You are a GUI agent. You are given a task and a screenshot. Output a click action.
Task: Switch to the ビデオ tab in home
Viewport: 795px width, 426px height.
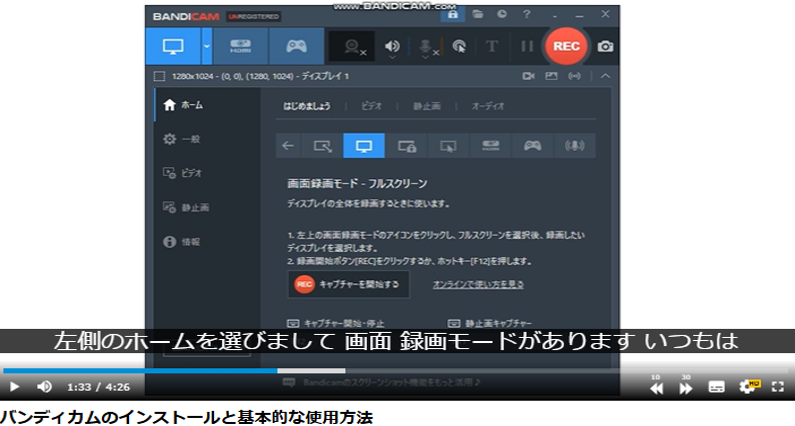pyautogui.click(x=371, y=106)
